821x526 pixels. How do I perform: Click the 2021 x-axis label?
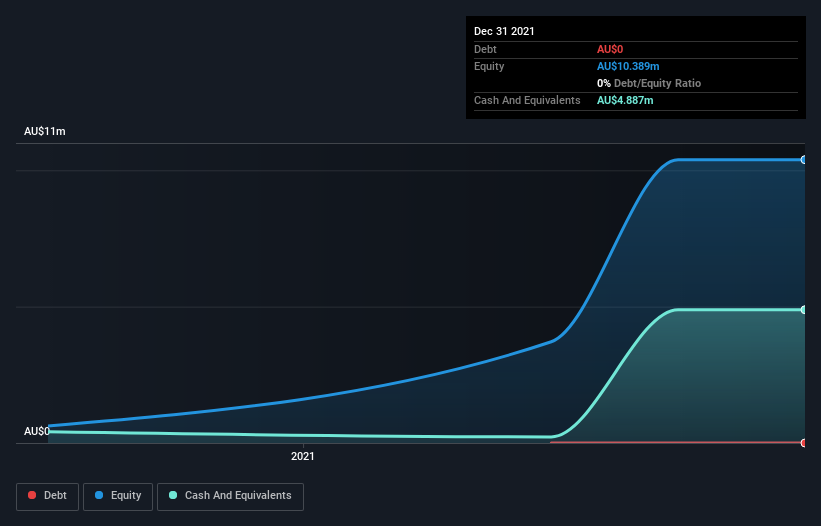303,456
